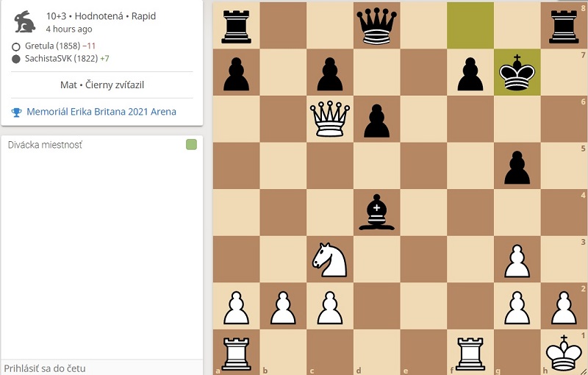
Task: Click the Prihlásiť sa do četu field
Action: (102, 368)
